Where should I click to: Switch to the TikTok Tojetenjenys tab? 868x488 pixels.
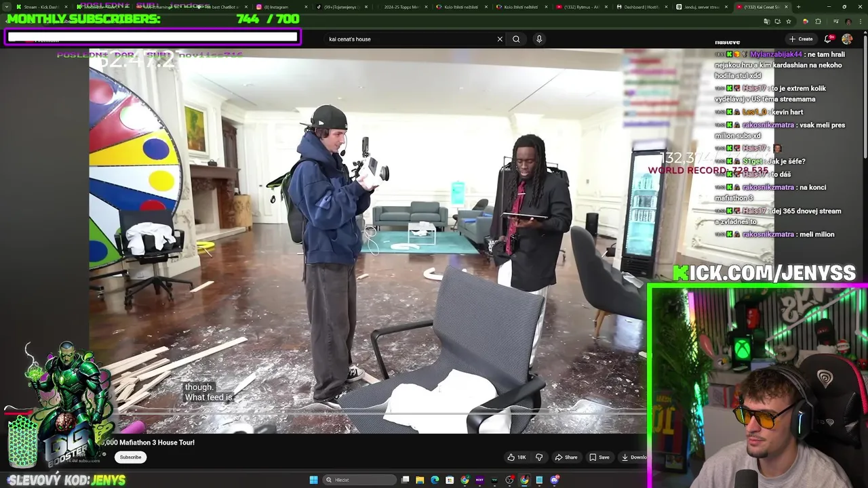coord(342,7)
